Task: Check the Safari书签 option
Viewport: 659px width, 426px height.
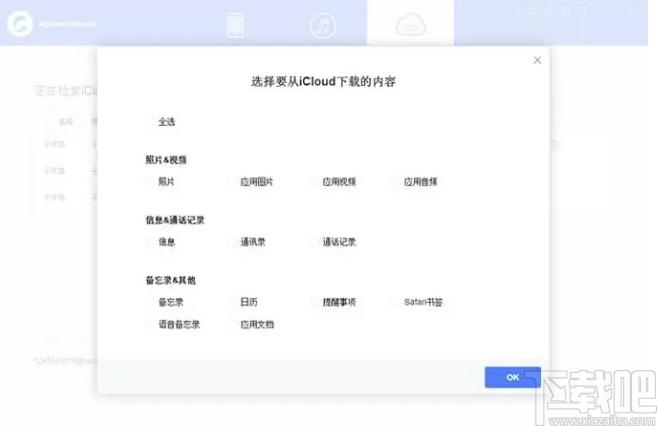Action: pos(396,302)
